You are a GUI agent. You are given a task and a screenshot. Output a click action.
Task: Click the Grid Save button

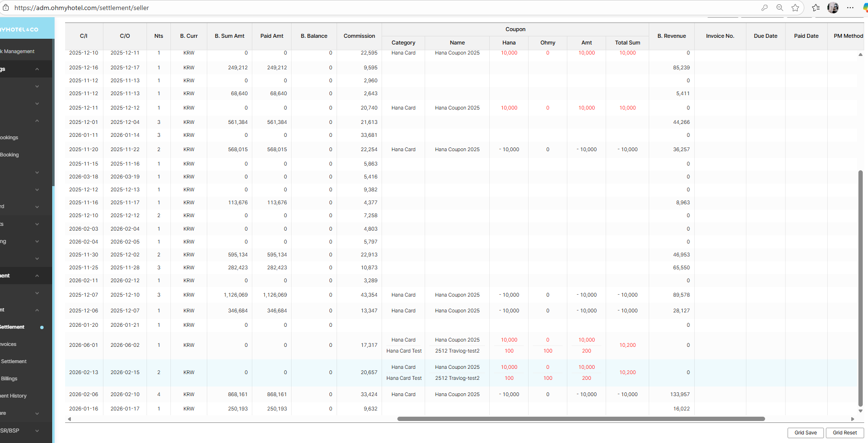[x=805, y=432]
